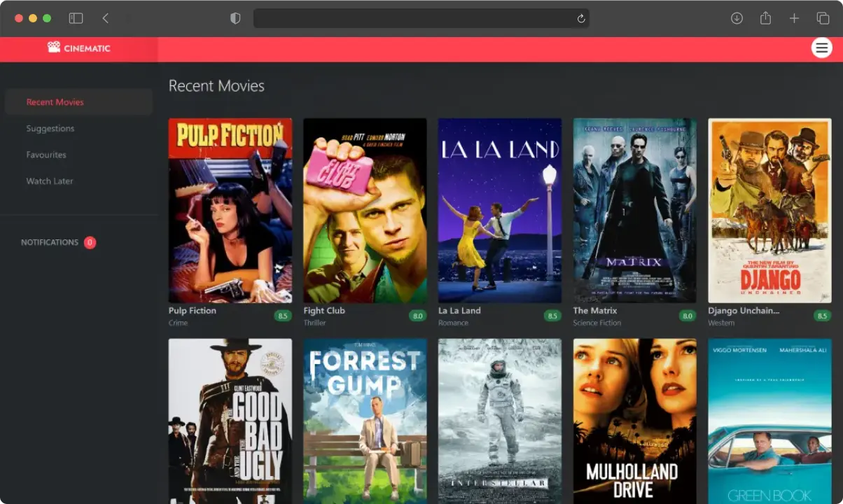Open the Django Unchained poster
Image resolution: width=843 pixels, height=504 pixels.
(x=770, y=211)
